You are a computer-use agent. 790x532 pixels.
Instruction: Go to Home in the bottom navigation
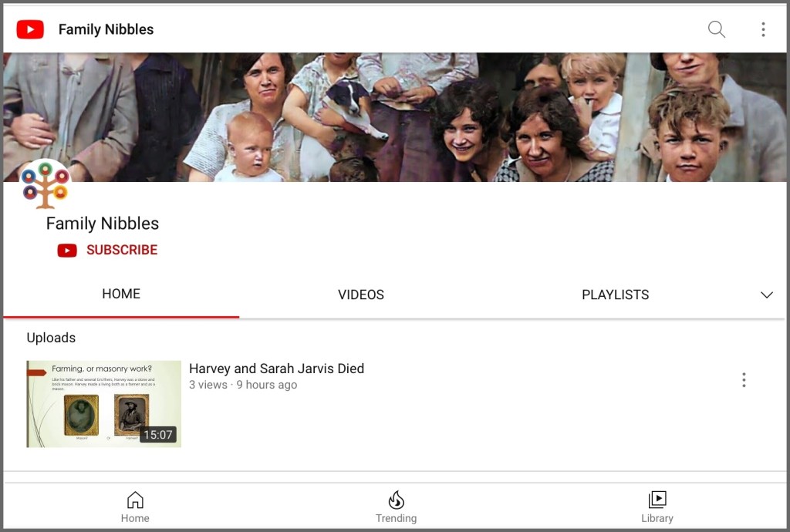point(135,507)
